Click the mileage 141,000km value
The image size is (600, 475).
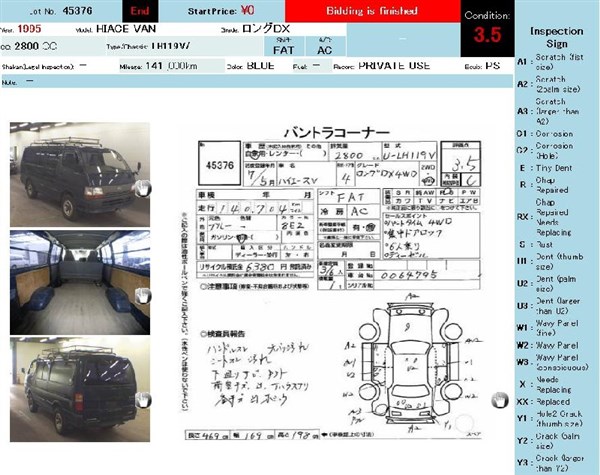click(171, 66)
